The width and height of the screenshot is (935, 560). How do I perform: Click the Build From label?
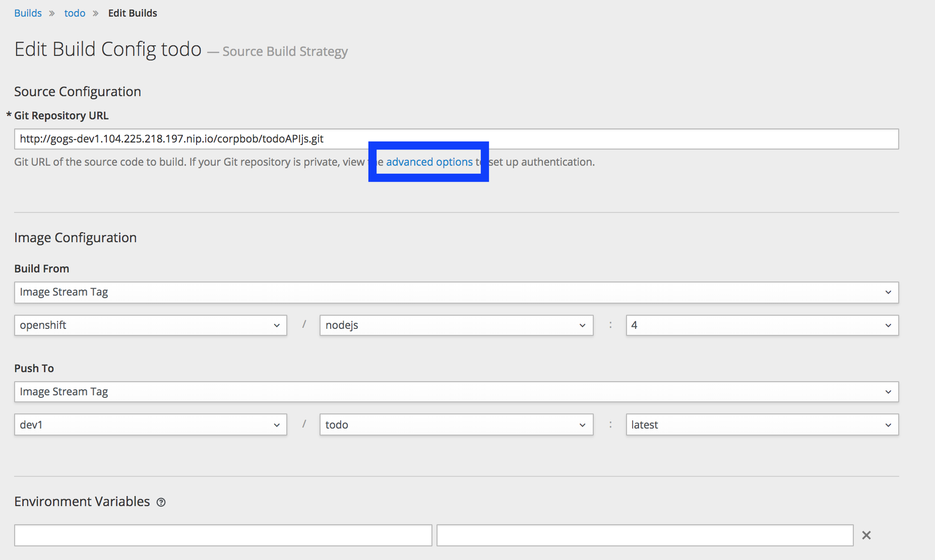42,268
